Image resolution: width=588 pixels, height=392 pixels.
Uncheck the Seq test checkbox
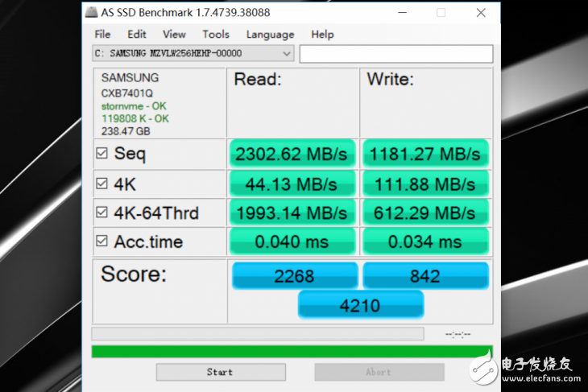tap(101, 153)
